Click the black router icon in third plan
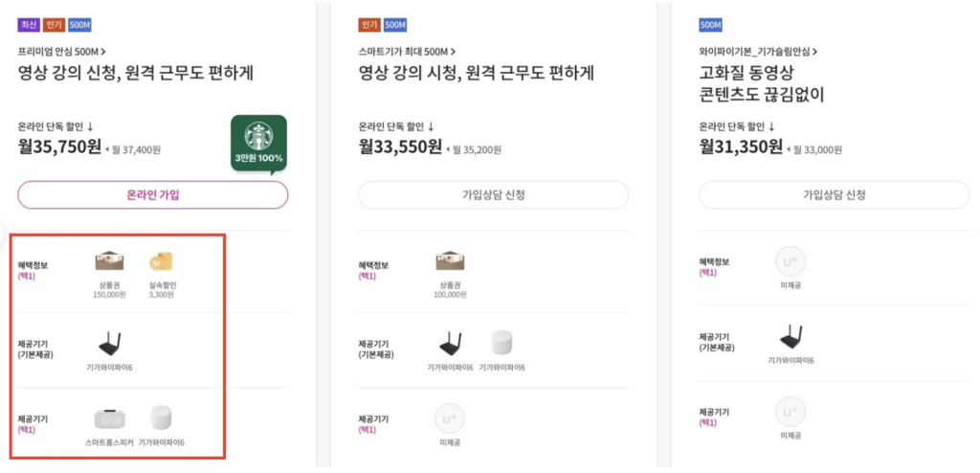The height and width of the screenshot is (473, 980). (791, 337)
